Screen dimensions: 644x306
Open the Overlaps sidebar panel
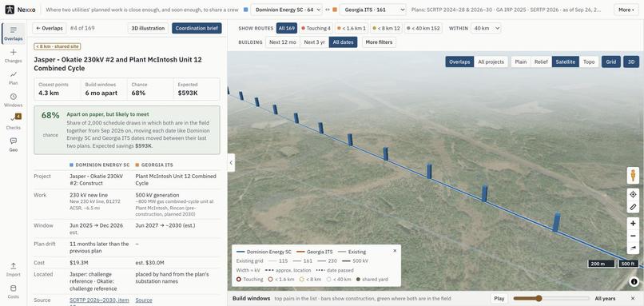point(14,34)
